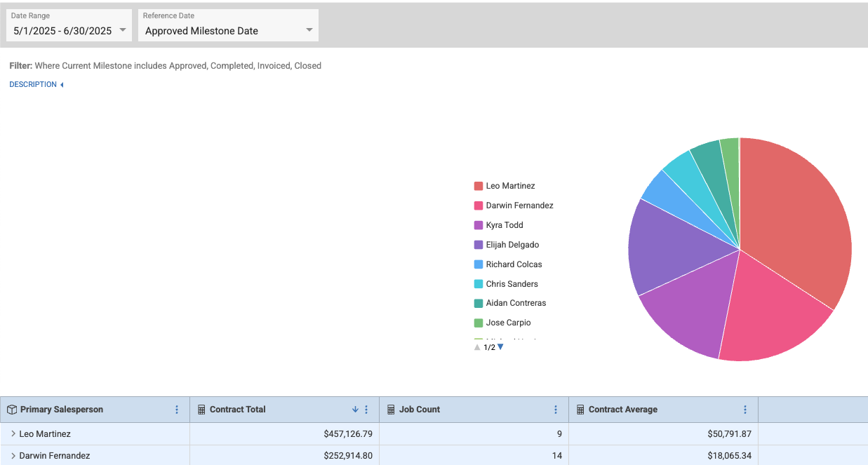Click the Contract Total sort descending arrow
Screen dimensions: 868x465
(355, 410)
